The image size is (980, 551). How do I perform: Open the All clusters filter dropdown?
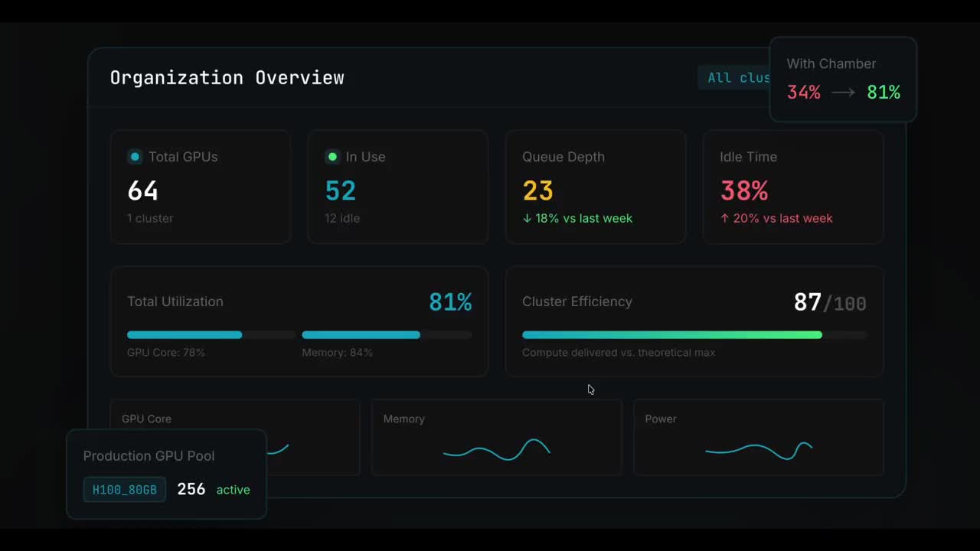(x=735, y=77)
